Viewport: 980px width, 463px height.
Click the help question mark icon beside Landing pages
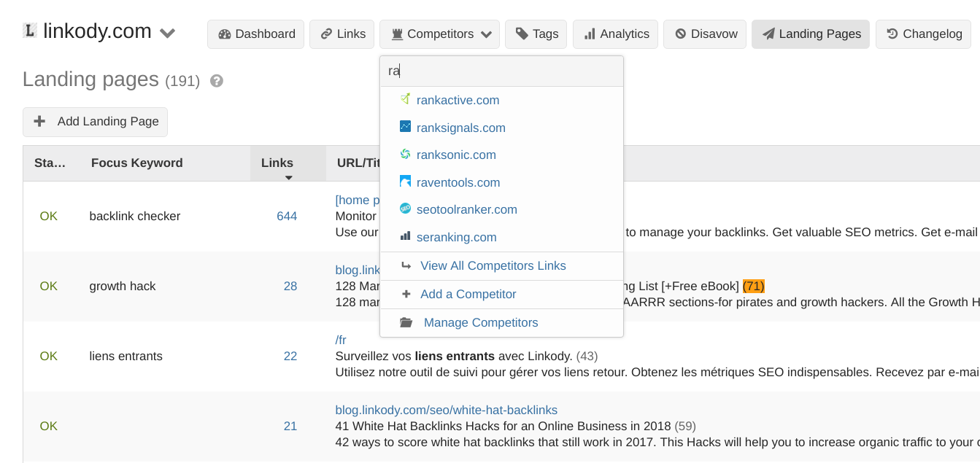[216, 81]
